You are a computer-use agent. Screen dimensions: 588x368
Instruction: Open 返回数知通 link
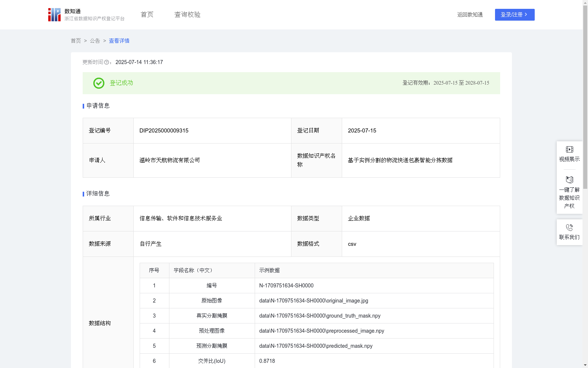point(470,15)
